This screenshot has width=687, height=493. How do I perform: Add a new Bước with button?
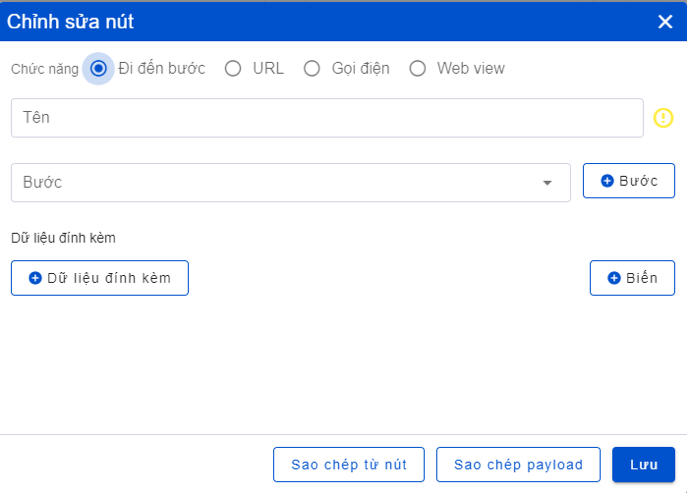(x=628, y=181)
